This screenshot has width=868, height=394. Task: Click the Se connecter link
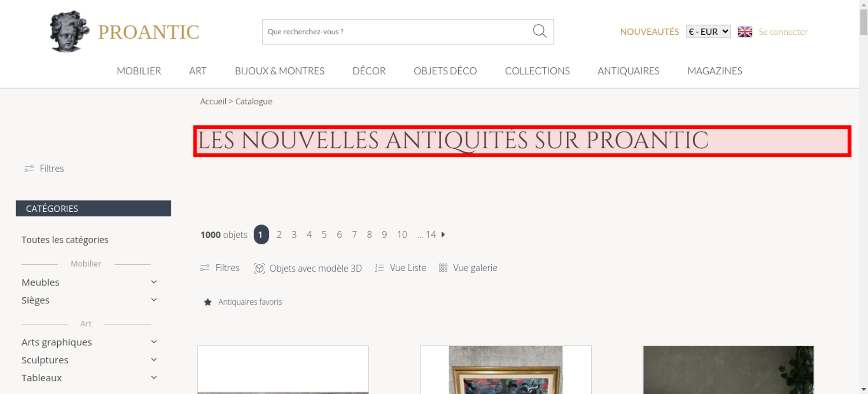click(x=783, y=32)
